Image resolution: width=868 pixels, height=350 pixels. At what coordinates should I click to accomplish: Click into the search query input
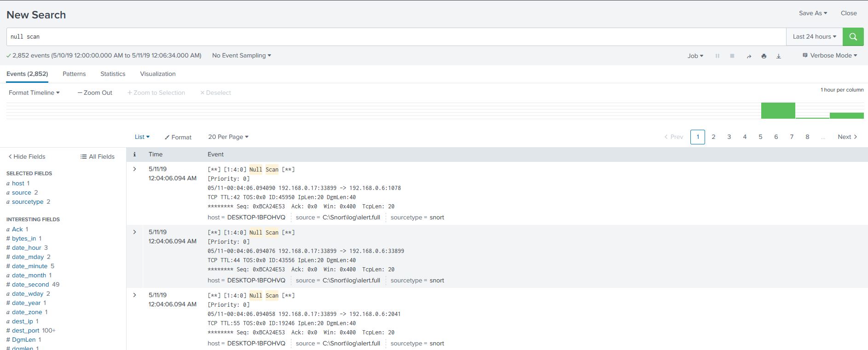coord(396,37)
